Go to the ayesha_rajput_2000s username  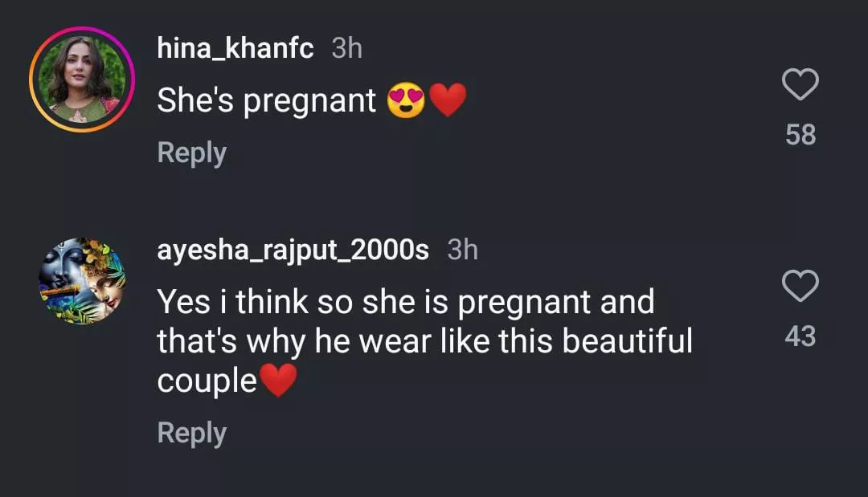(x=293, y=250)
